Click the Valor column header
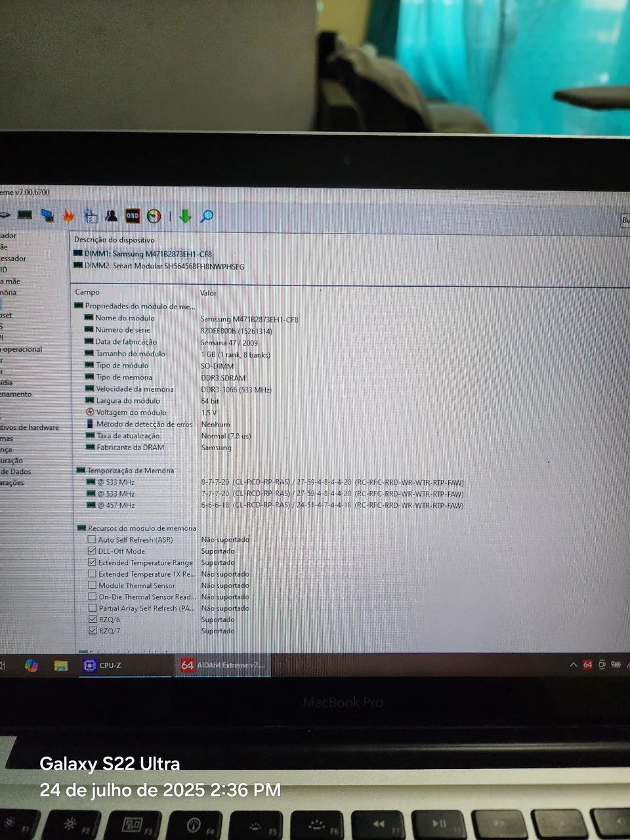The height and width of the screenshot is (840, 630). (x=208, y=293)
